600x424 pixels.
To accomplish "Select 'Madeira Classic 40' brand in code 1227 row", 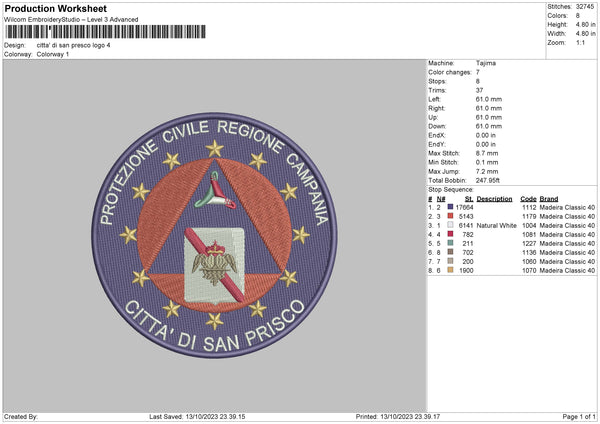I will tap(567, 243).
